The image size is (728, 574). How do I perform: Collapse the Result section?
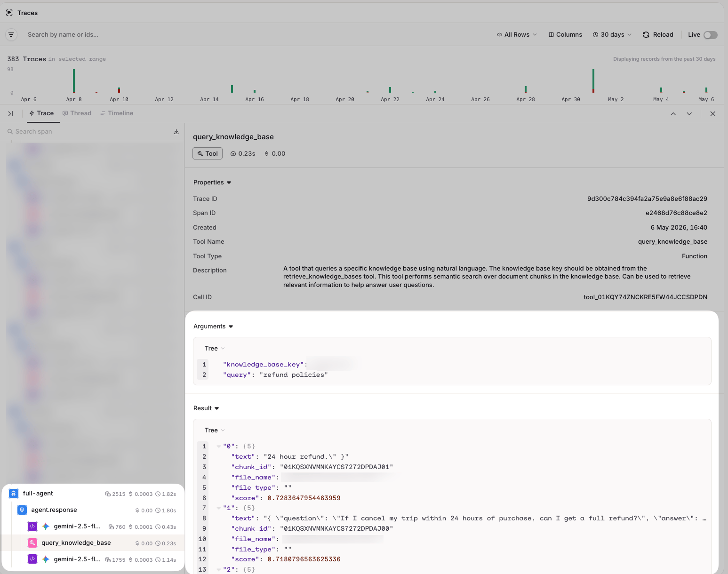coord(206,408)
